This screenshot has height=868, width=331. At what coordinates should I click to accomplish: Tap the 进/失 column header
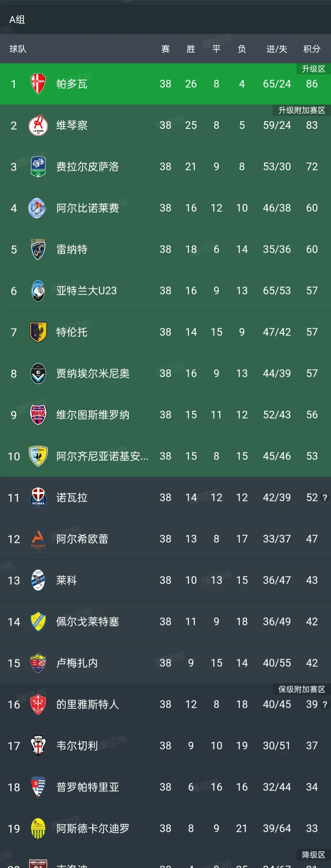pyautogui.click(x=277, y=49)
